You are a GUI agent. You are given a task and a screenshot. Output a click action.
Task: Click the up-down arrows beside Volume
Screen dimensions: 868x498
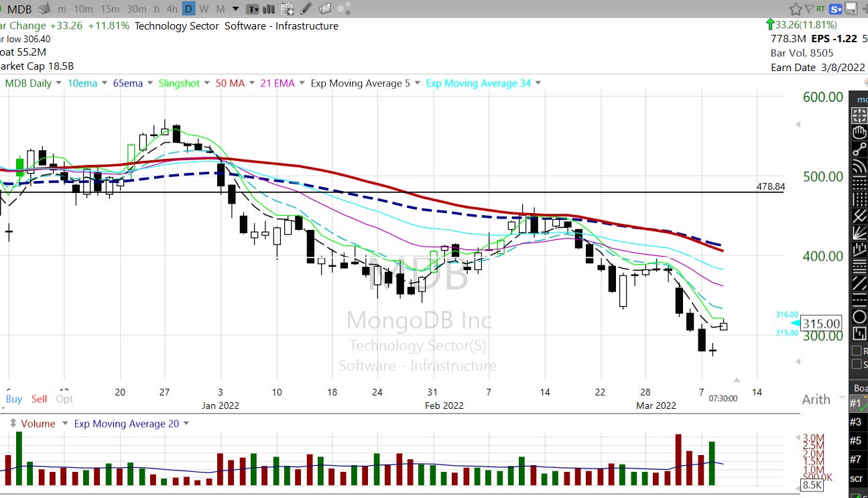[12, 424]
